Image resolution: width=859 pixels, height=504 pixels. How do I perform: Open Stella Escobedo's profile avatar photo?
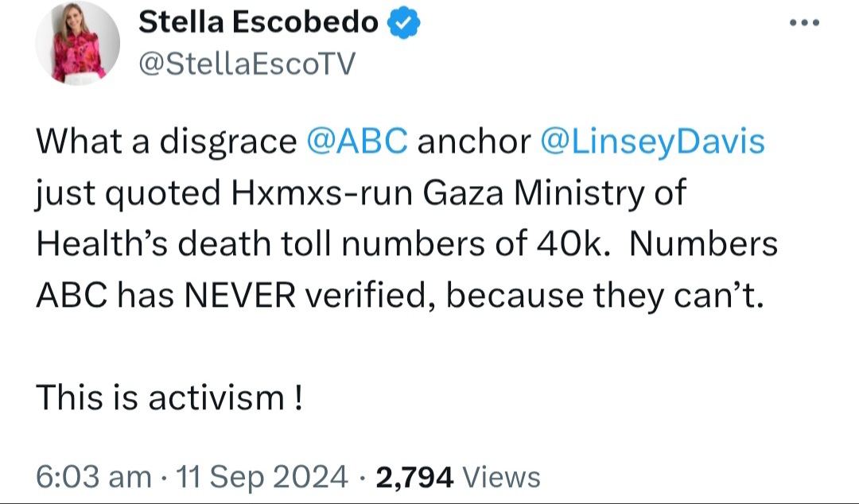click(x=77, y=43)
